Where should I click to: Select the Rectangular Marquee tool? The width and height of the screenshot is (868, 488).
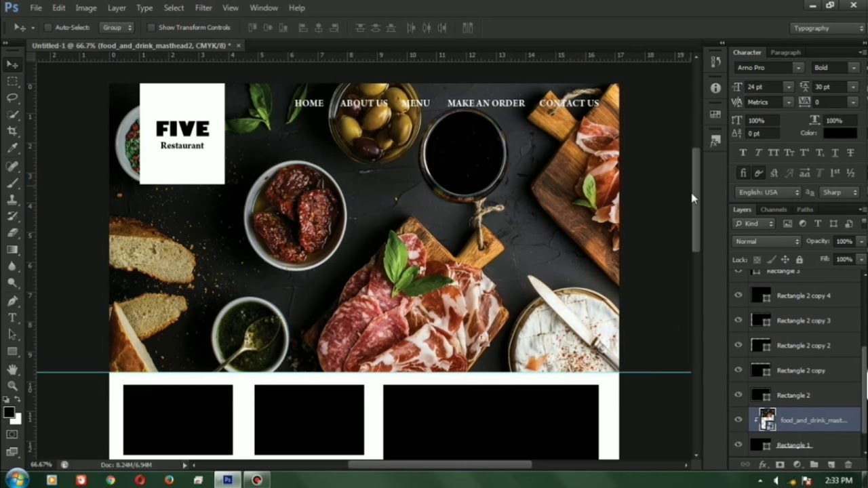click(x=12, y=81)
